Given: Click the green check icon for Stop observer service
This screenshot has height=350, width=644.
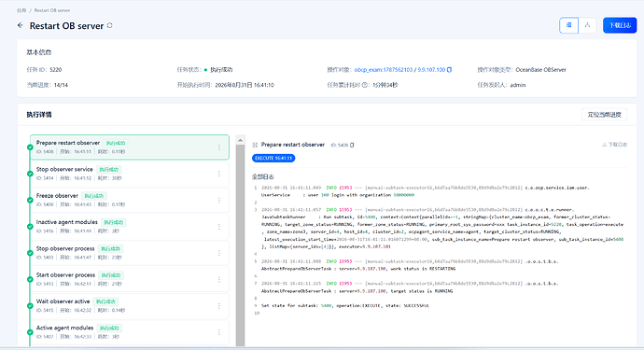Looking at the screenshot, I should tap(30, 174).
